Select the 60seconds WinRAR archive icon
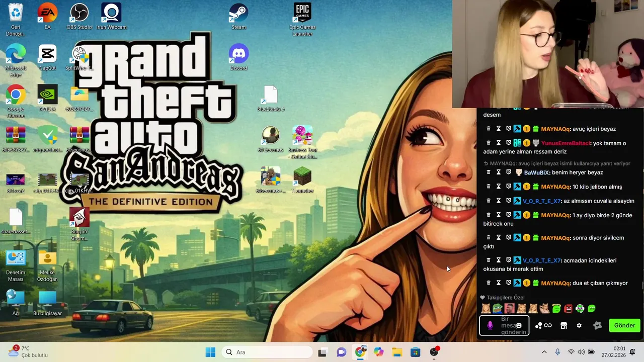The width and height of the screenshot is (644, 362). tap(79, 139)
